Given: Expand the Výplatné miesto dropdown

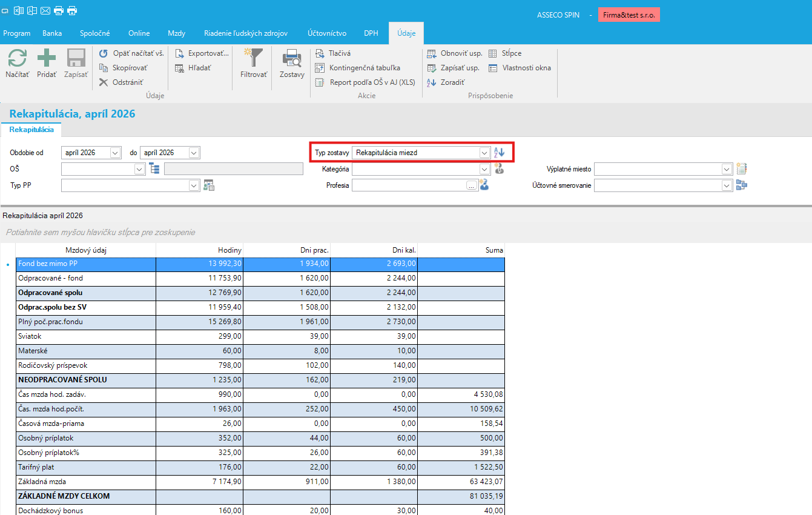Looking at the screenshot, I should tap(727, 169).
